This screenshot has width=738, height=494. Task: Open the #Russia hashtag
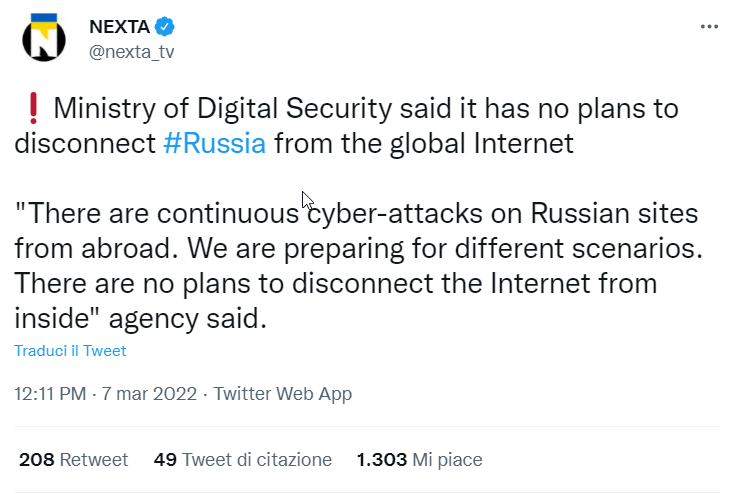point(214,143)
